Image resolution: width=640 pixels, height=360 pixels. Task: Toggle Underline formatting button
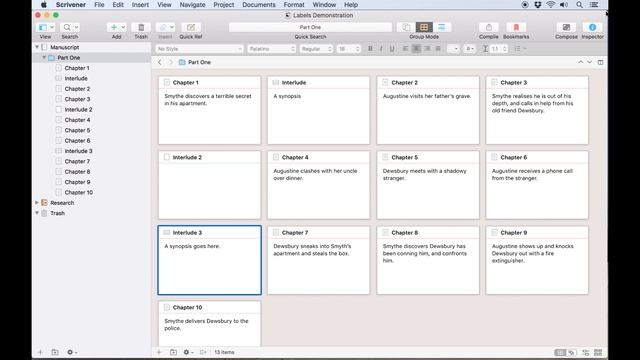point(392,49)
